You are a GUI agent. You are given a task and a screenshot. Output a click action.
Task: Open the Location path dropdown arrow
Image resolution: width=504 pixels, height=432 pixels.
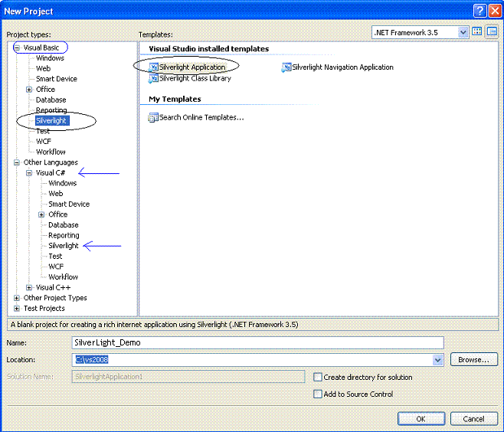[437, 360]
